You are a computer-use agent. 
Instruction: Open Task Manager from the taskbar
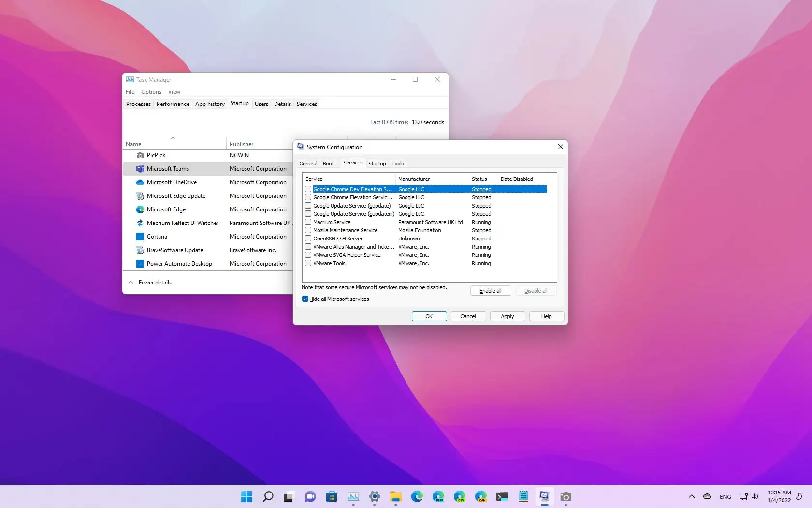pyautogui.click(x=353, y=496)
